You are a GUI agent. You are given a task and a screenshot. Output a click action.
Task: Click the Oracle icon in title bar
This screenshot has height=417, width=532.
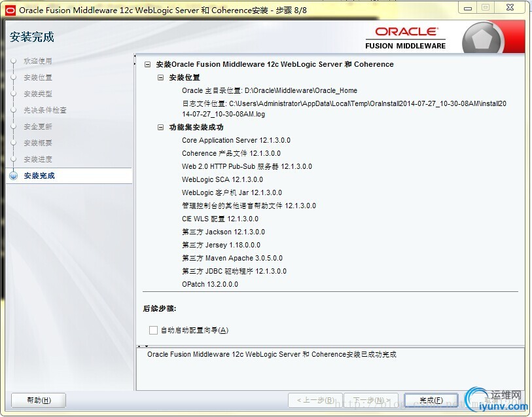pyautogui.click(x=11, y=10)
